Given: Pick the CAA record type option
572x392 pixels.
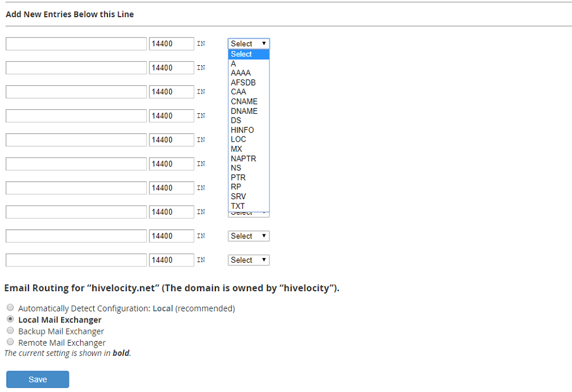Looking at the screenshot, I should coord(238,92).
